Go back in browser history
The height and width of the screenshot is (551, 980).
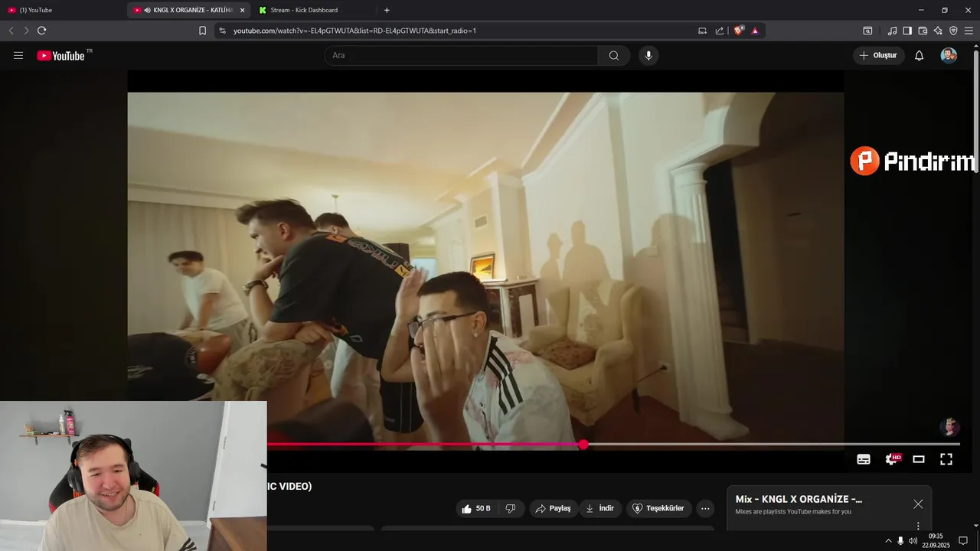click(11, 31)
